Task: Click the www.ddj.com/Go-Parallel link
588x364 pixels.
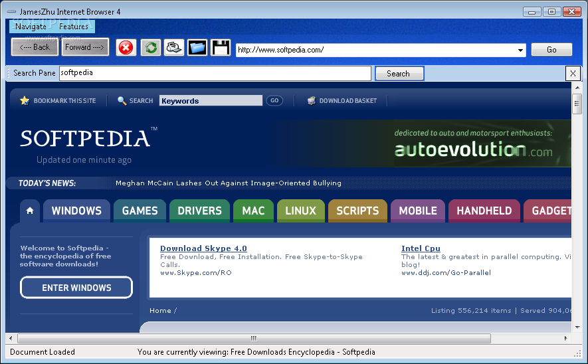Action: pyautogui.click(x=446, y=272)
